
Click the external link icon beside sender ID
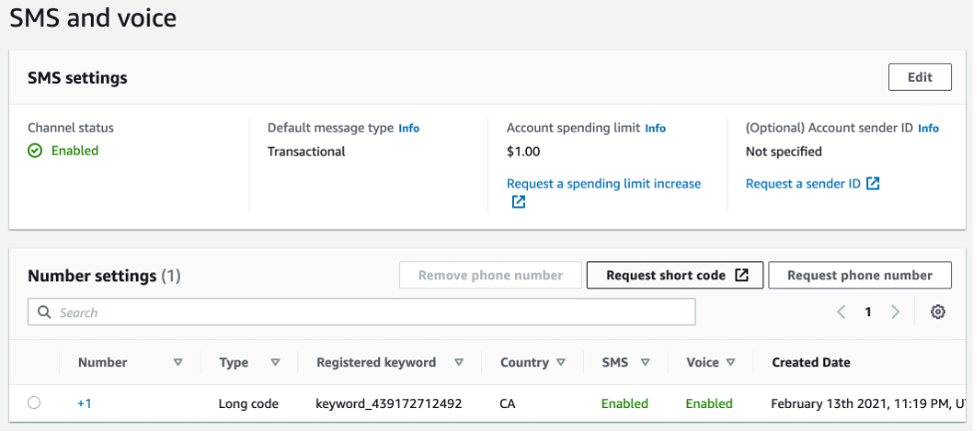[x=873, y=184]
